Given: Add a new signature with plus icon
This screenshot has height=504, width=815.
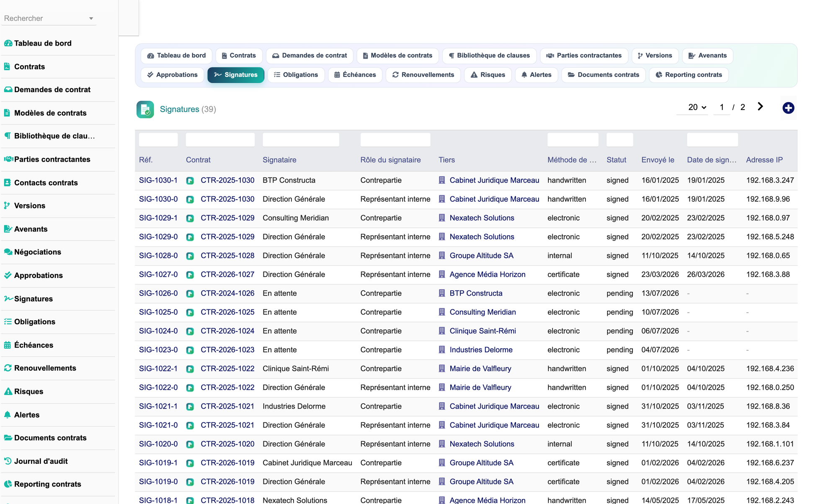Looking at the screenshot, I should [788, 108].
